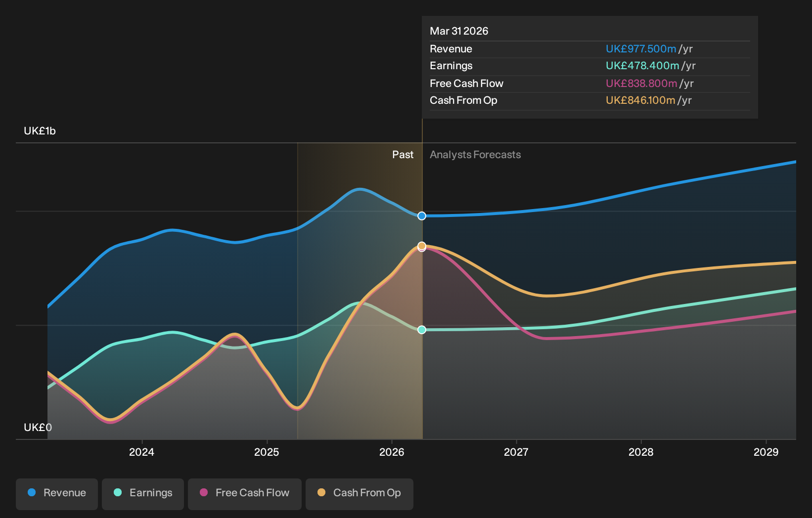Toggle the Revenue legend button
The image size is (812, 518).
point(57,494)
